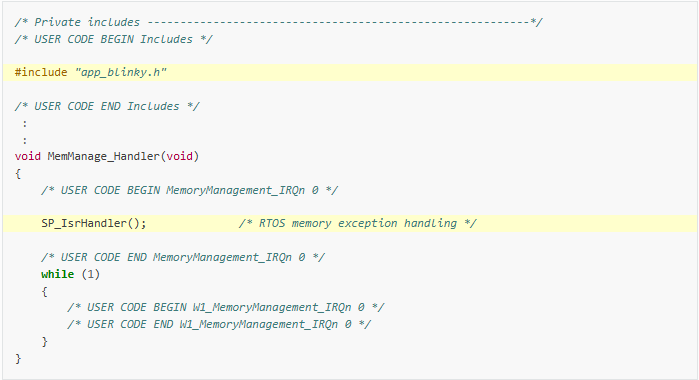Click the 'Private includes' comment line
This screenshot has height=380, width=699.
click(279, 22)
